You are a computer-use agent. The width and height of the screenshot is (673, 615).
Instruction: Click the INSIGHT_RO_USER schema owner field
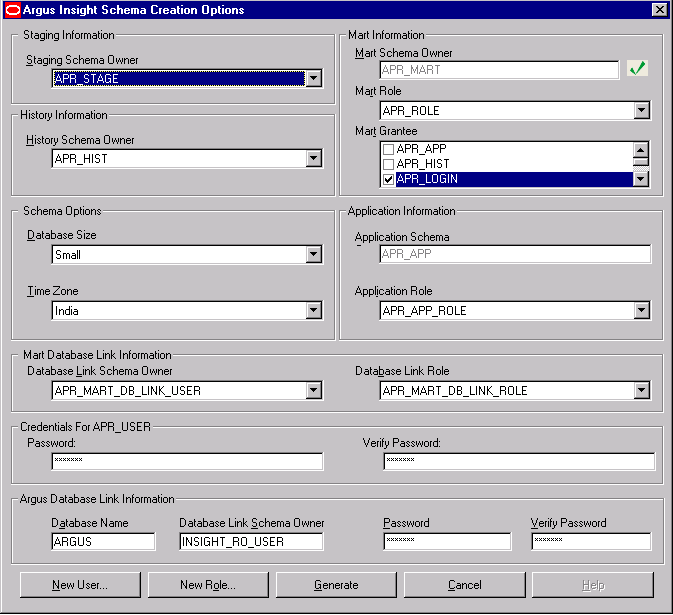252,541
